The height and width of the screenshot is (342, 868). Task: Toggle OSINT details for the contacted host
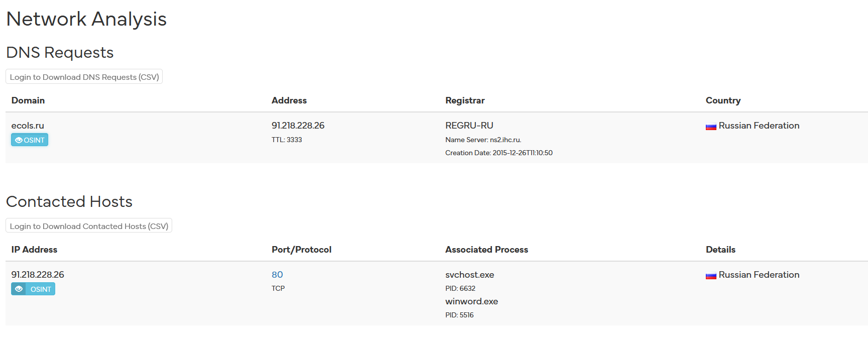point(33,289)
